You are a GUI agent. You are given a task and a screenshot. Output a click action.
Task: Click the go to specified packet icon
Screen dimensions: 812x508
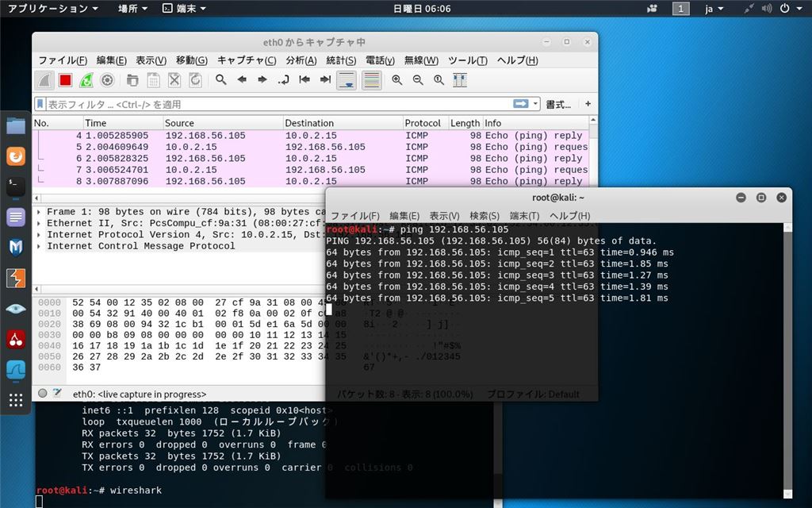coord(283,80)
